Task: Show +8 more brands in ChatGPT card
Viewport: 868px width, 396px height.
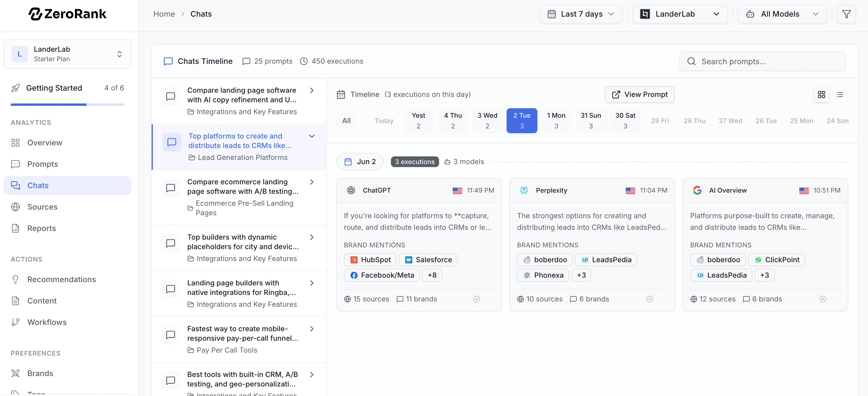Action: pyautogui.click(x=432, y=275)
